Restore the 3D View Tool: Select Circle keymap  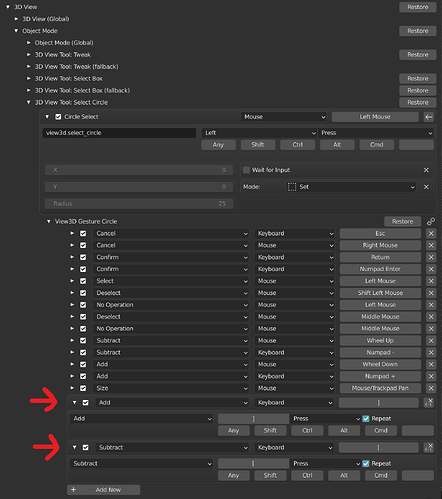tap(418, 102)
